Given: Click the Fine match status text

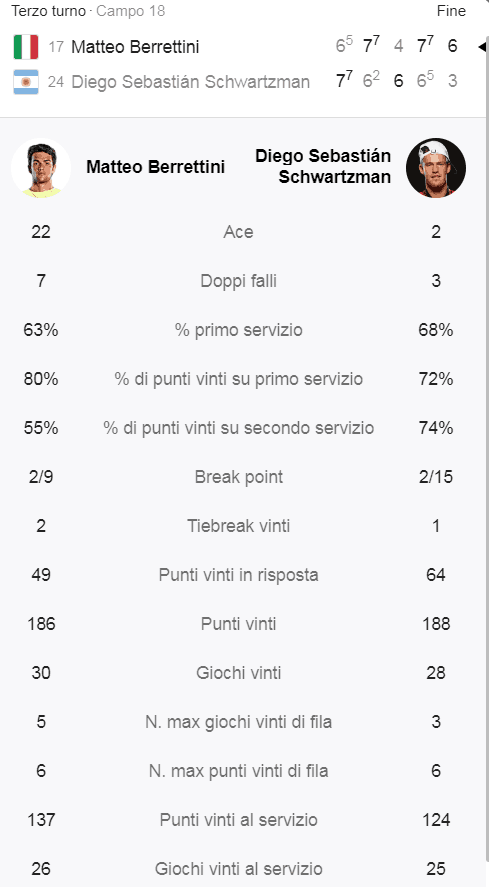Looking at the screenshot, I should (451, 11).
